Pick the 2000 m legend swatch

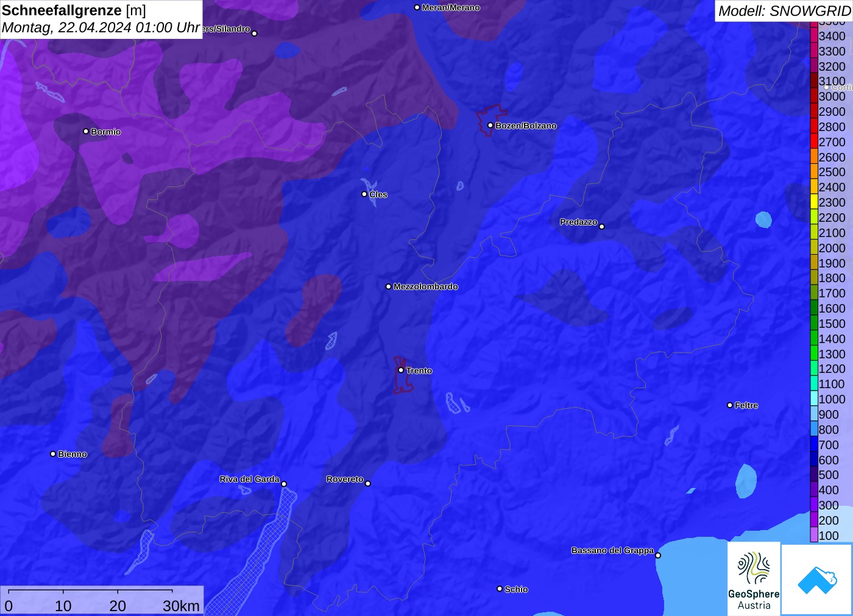click(x=814, y=248)
